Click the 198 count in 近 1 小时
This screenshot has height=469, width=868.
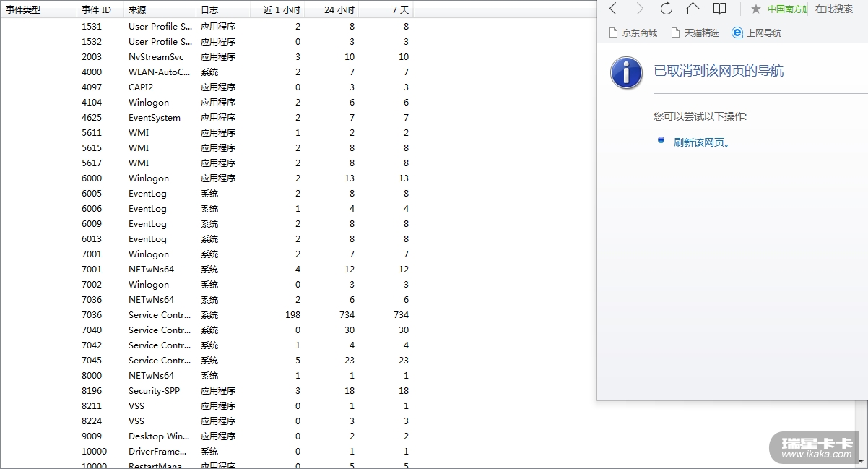[x=292, y=314]
